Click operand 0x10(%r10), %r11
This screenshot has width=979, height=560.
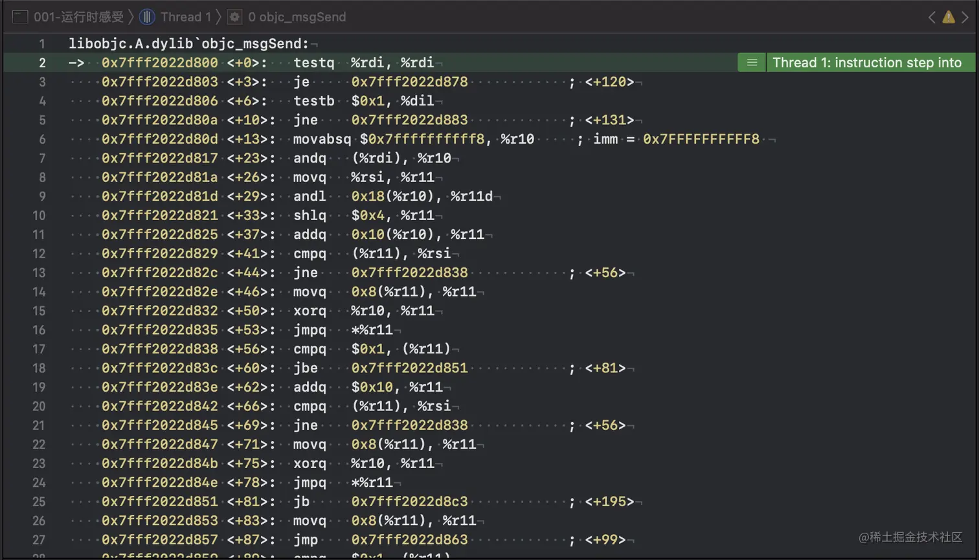tap(418, 234)
